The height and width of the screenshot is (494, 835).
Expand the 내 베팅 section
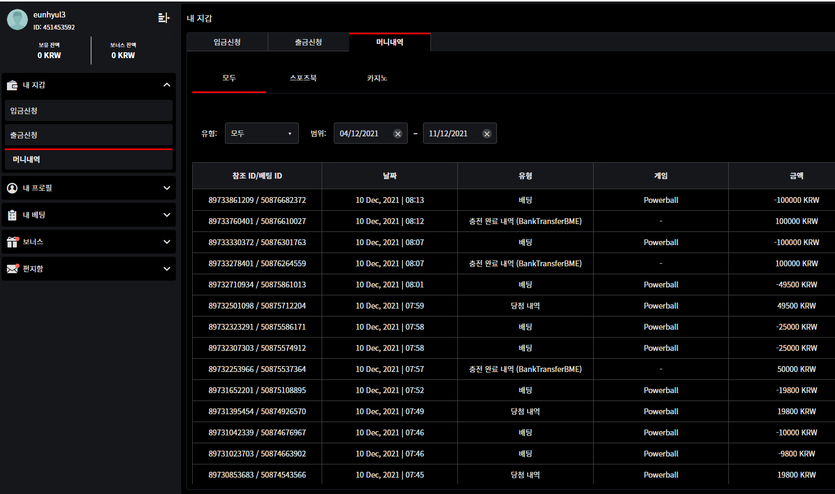(167, 215)
